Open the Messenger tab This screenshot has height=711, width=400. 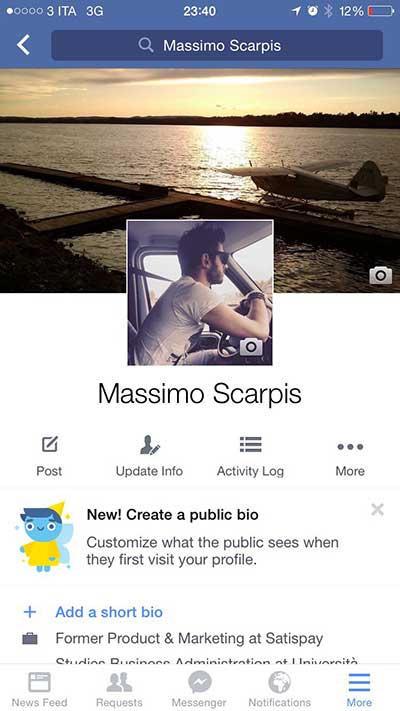pyautogui.click(x=199, y=689)
